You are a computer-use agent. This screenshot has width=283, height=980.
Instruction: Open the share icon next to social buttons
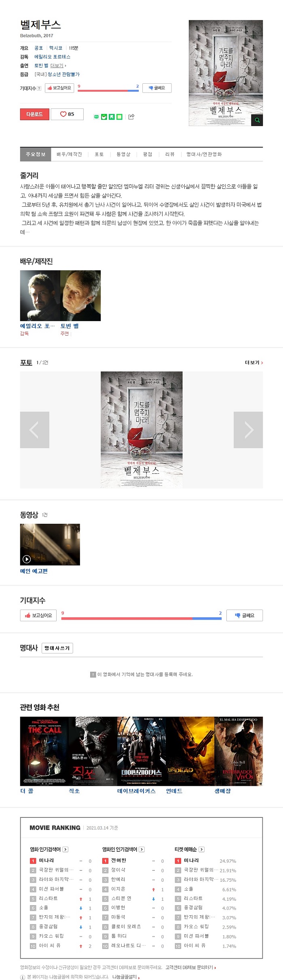click(131, 117)
